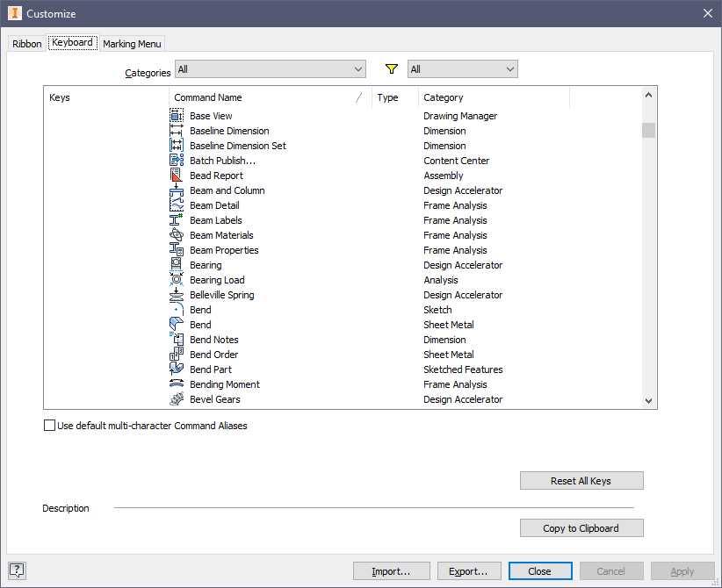The height and width of the screenshot is (588, 722).
Task: Open the filter All dropdown
Action: pyautogui.click(x=462, y=69)
